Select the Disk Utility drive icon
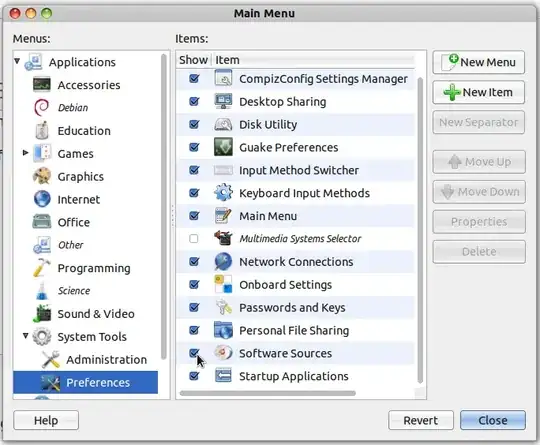 pos(223,124)
